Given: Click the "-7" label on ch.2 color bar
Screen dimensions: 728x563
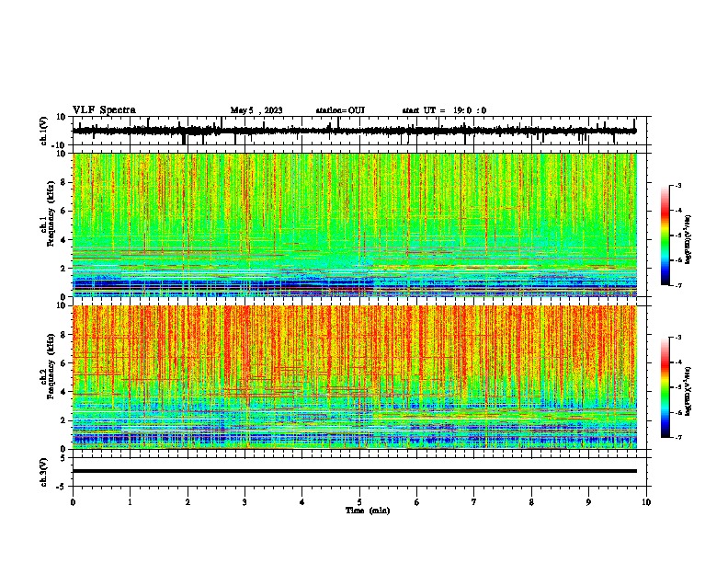Looking at the screenshot, I should click(678, 438).
